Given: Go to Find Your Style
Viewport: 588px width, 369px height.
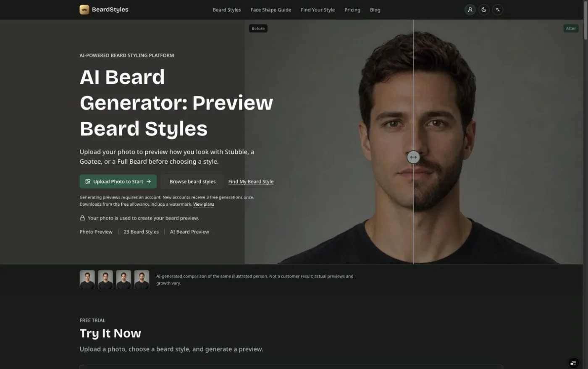Looking at the screenshot, I should [318, 10].
